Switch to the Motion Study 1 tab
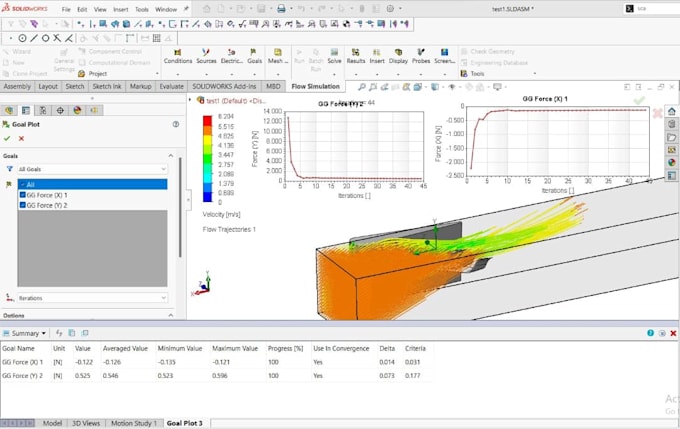680x429 pixels. [x=134, y=423]
